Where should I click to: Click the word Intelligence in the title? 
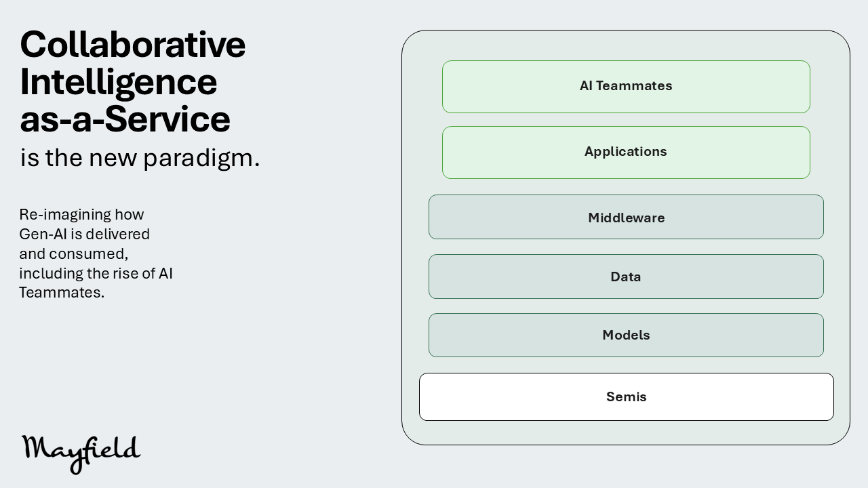[119, 82]
